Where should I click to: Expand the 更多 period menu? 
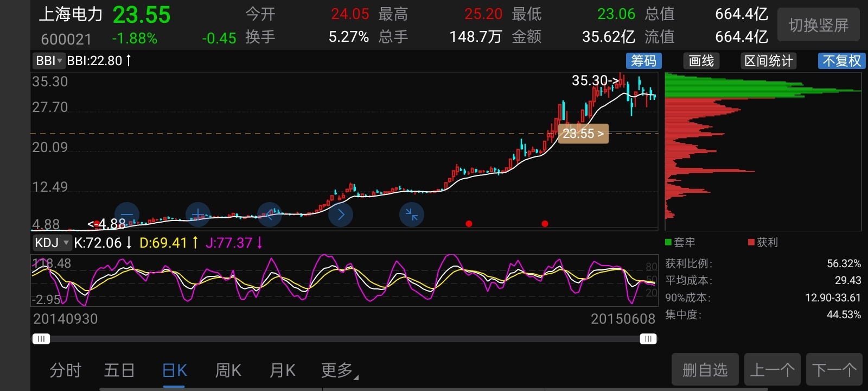point(340,370)
